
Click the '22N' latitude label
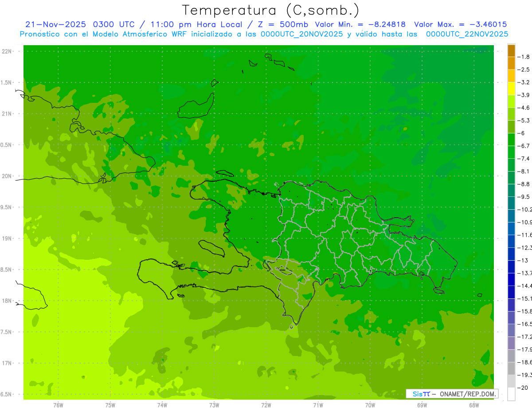pos(6,51)
